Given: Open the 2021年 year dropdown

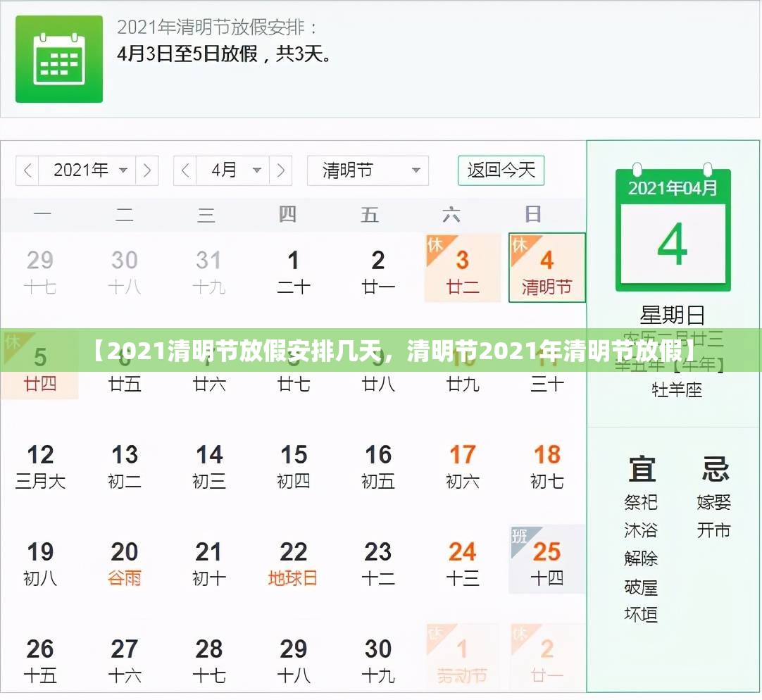Looking at the screenshot, I should [87, 170].
